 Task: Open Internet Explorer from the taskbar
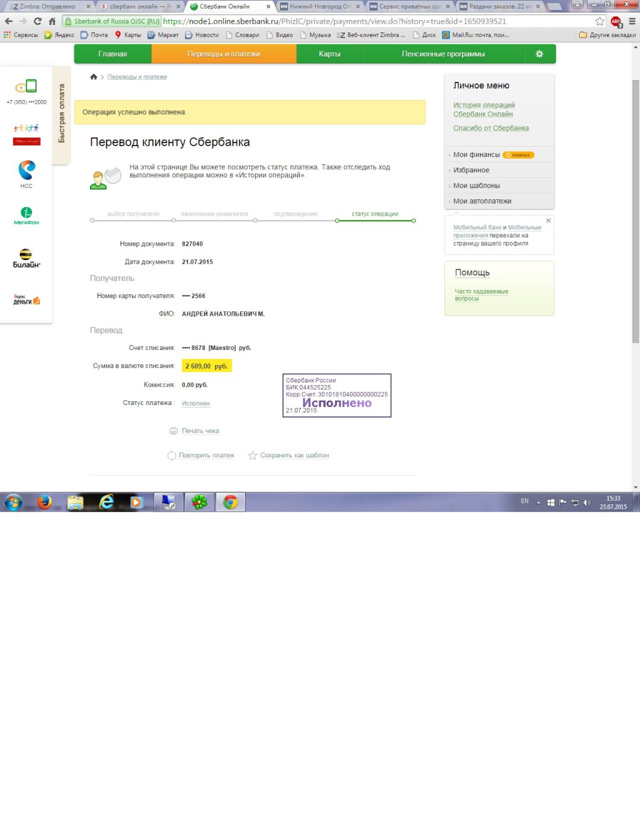pos(107,502)
